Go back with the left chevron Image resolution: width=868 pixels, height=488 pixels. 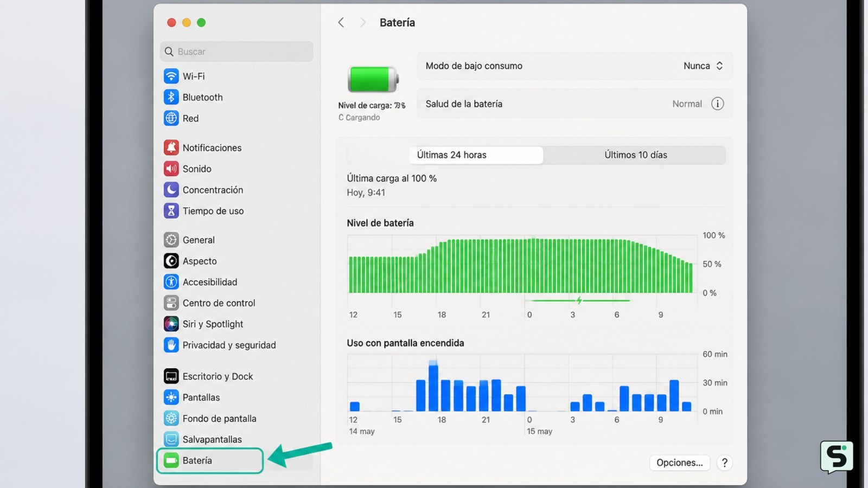[x=341, y=22]
